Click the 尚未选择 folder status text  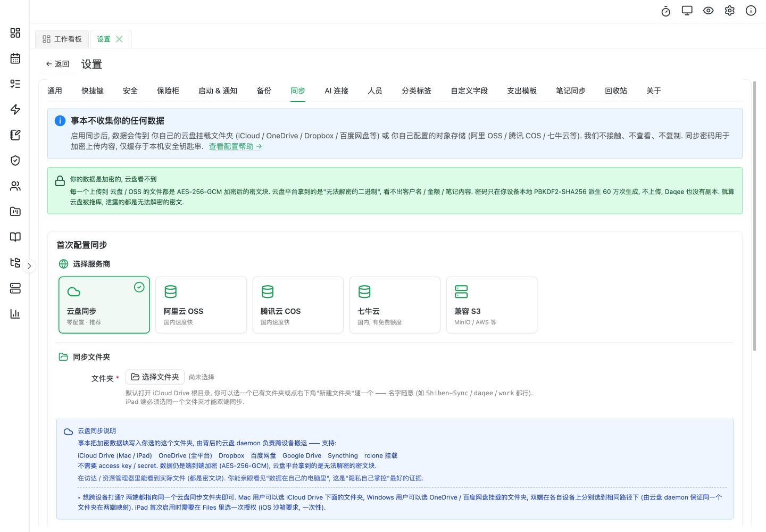(x=202, y=377)
